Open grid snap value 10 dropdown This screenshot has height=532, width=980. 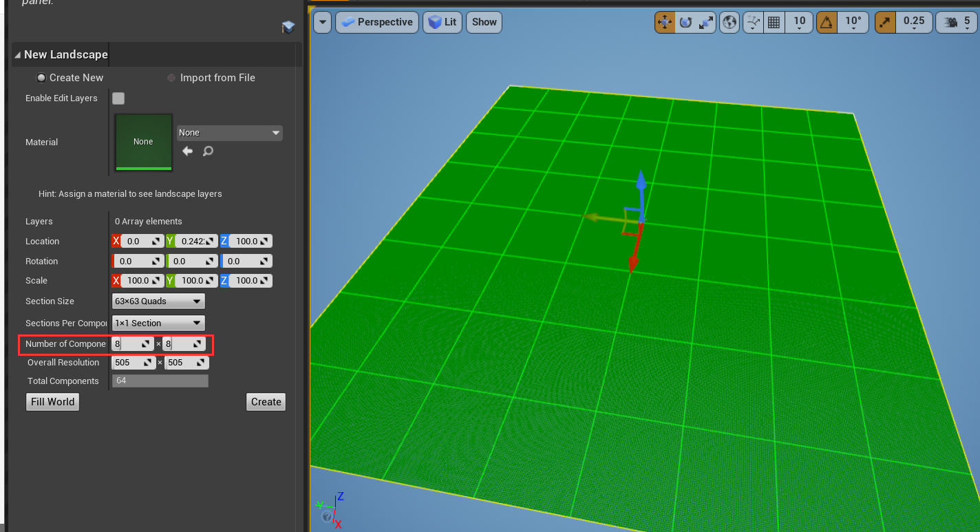799,22
